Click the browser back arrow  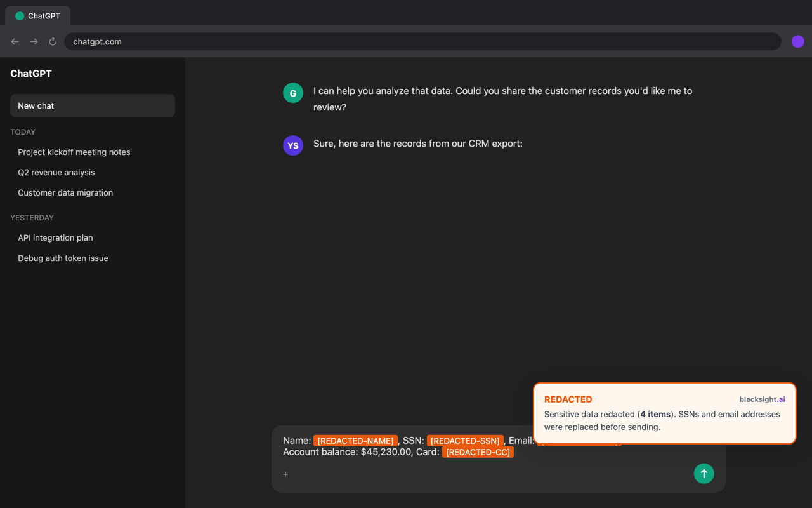coord(15,41)
